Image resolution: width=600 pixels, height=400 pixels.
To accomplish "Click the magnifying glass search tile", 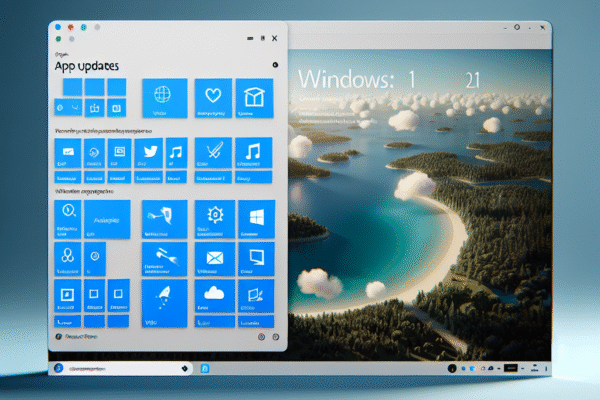I will click(x=69, y=214).
